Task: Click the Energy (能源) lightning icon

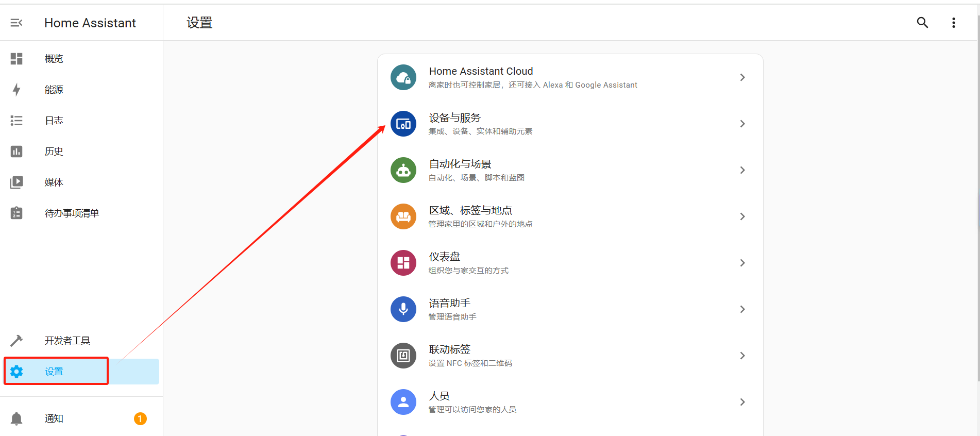Action: point(16,90)
